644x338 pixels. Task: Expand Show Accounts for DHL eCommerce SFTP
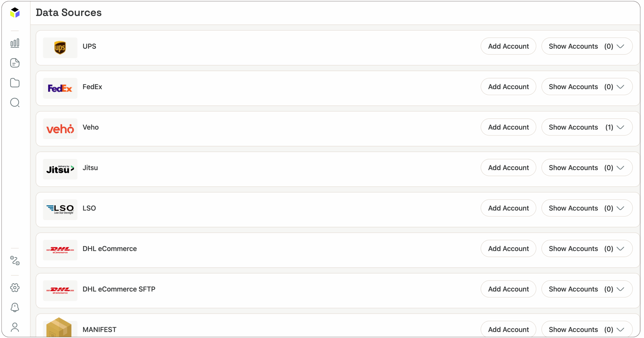(x=587, y=289)
